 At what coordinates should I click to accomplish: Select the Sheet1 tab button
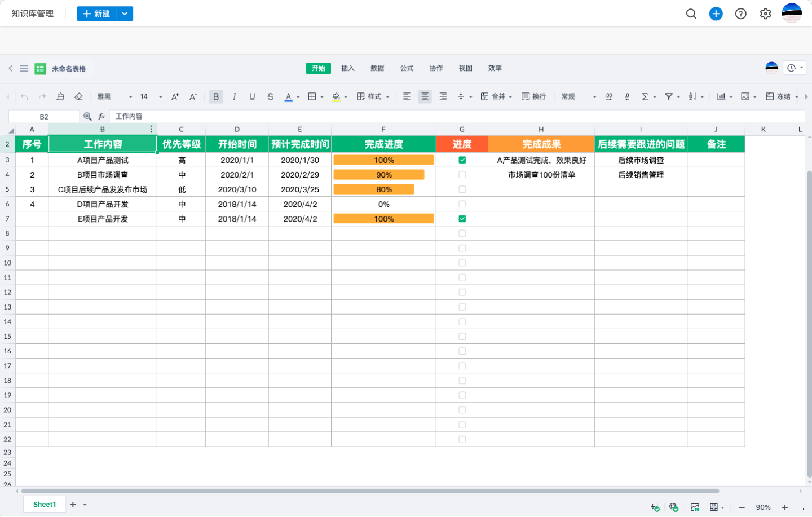point(44,504)
